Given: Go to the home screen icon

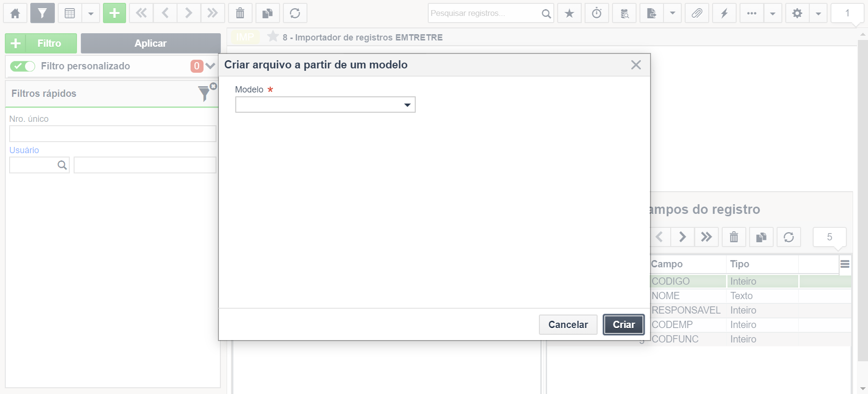Looking at the screenshot, I should tap(15, 13).
